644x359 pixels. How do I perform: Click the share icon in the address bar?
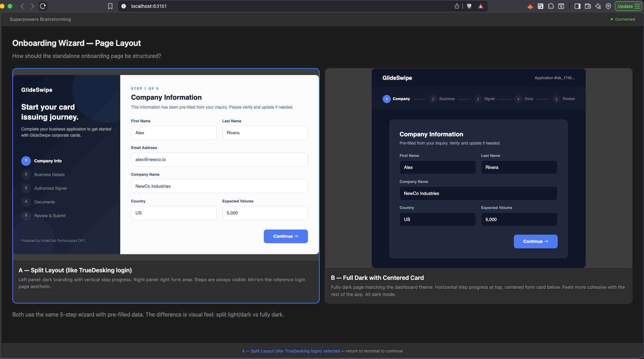[x=457, y=6]
